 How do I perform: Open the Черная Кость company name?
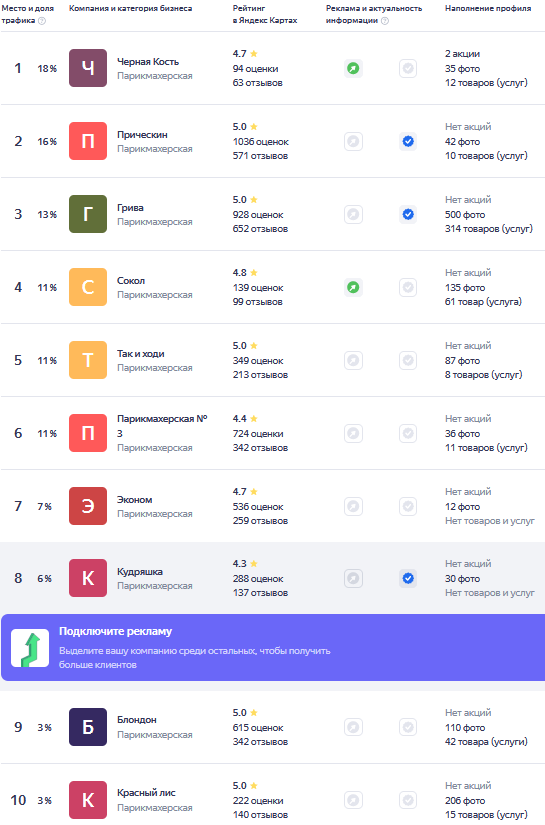(x=148, y=62)
